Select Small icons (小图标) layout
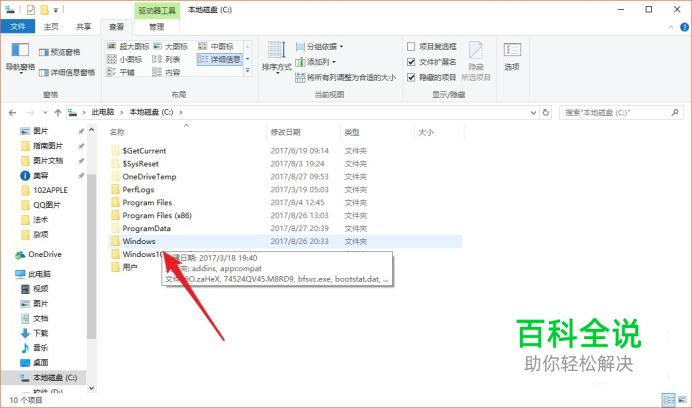The image size is (692, 408). [x=124, y=59]
